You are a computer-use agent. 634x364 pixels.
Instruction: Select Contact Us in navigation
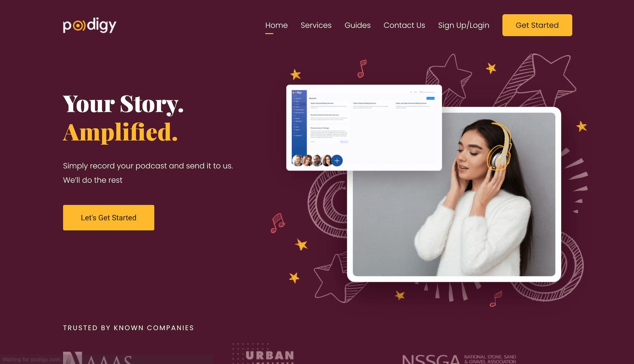point(404,25)
